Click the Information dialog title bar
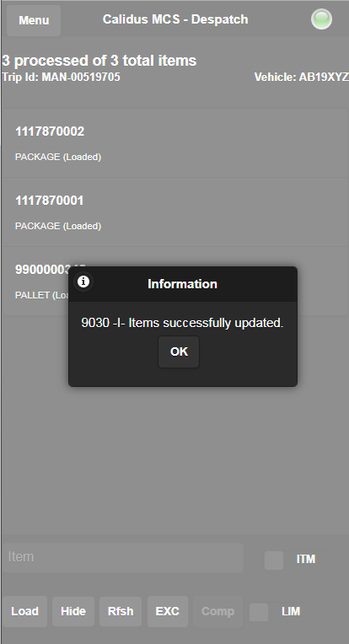Screen dimensions: 349x644 (x=183, y=284)
